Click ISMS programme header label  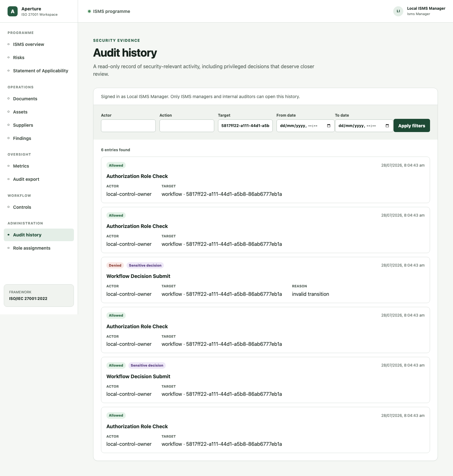point(111,11)
